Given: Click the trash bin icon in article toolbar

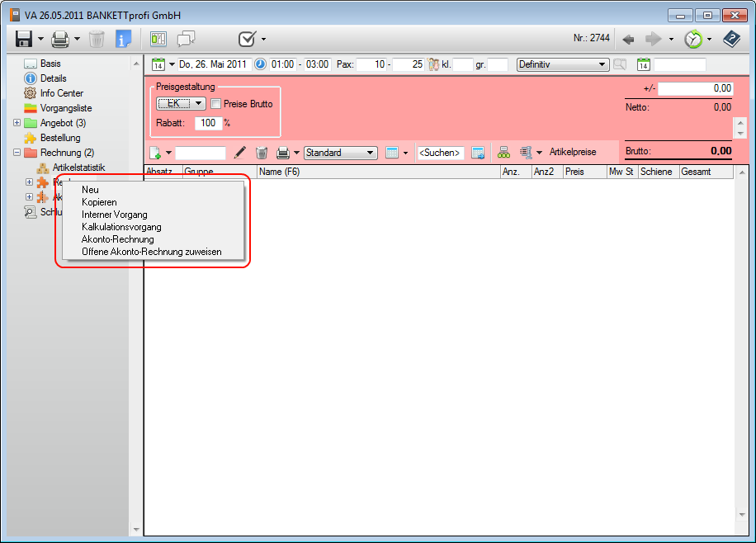Looking at the screenshot, I should (261, 153).
